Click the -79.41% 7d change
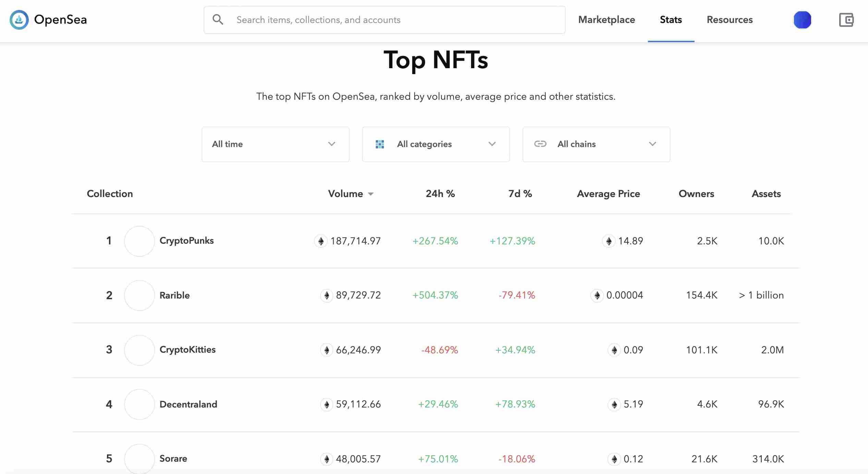 [517, 295]
